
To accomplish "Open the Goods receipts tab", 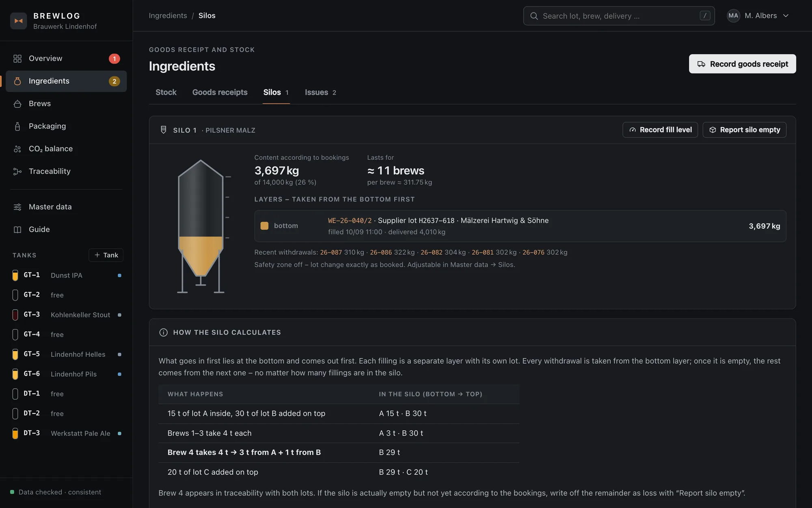I will [x=220, y=92].
